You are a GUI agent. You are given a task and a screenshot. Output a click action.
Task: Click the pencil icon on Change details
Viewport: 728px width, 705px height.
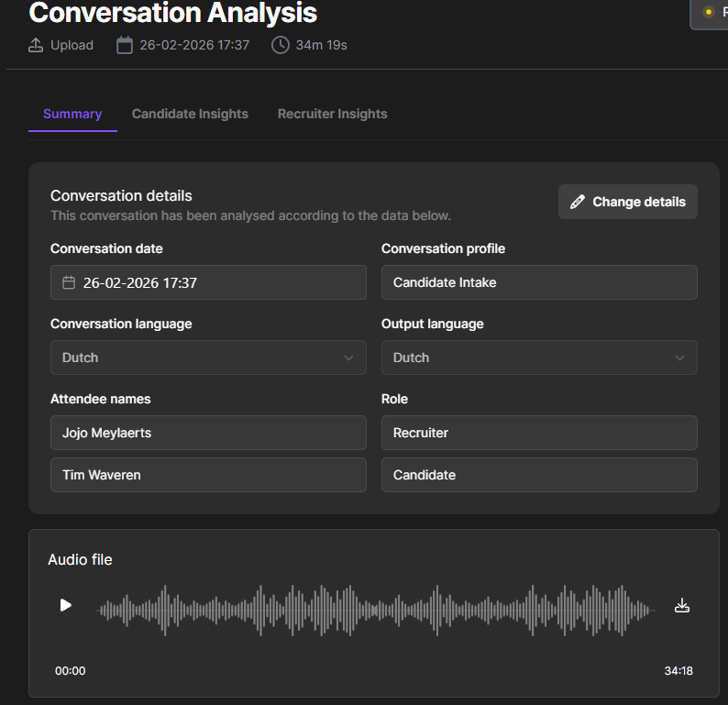[x=578, y=202]
